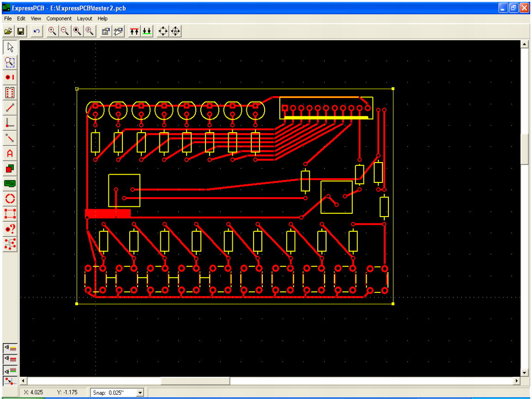Select the place circle or arc tool
Viewport: 532px width, 399px height.
[x=10, y=199]
